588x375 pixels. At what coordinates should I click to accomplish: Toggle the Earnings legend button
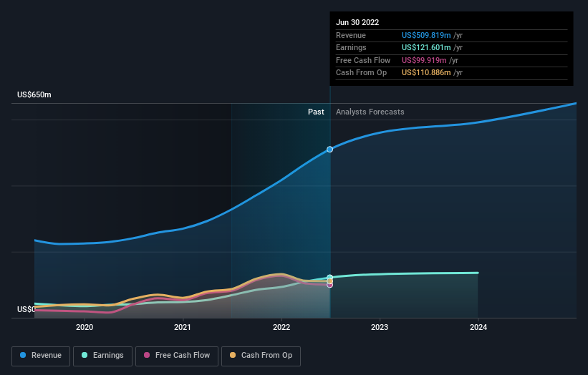click(x=102, y=356)
